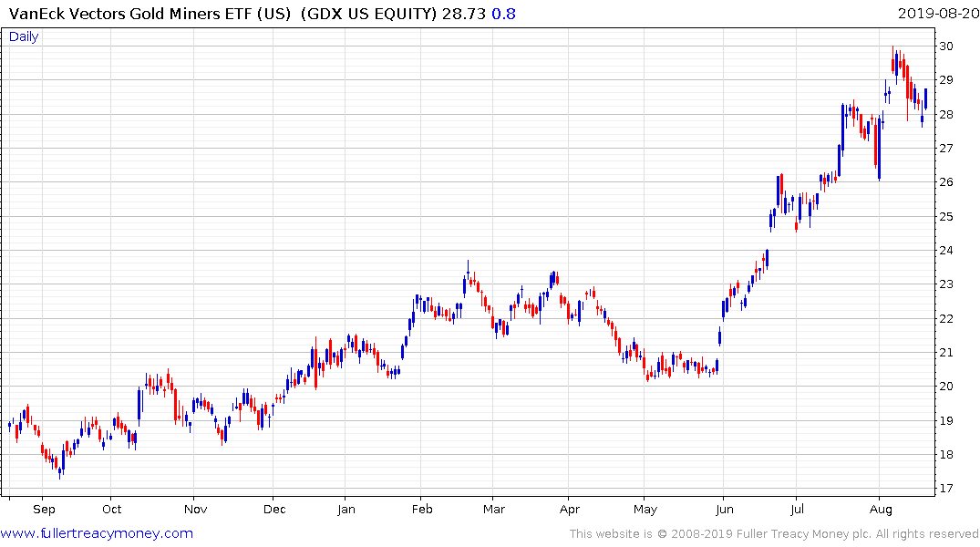Click the copyright notice 'Fuller Treacy Money plc'
The image size is (980, 547).
(803, 534)
